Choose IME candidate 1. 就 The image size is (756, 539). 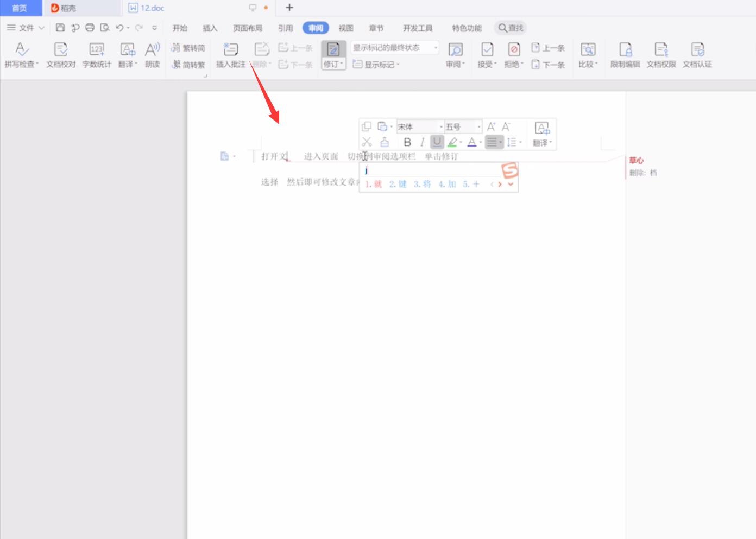(x=374, y=184)
